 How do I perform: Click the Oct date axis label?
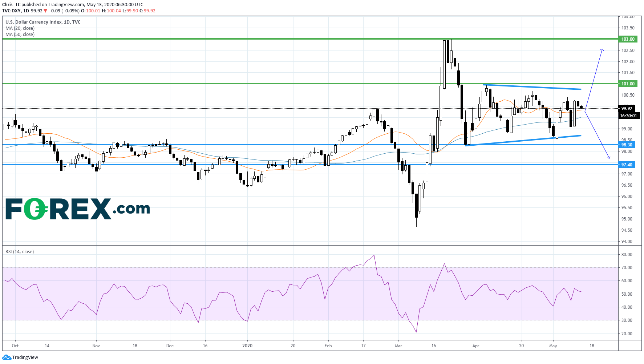[x=15, y=346]
